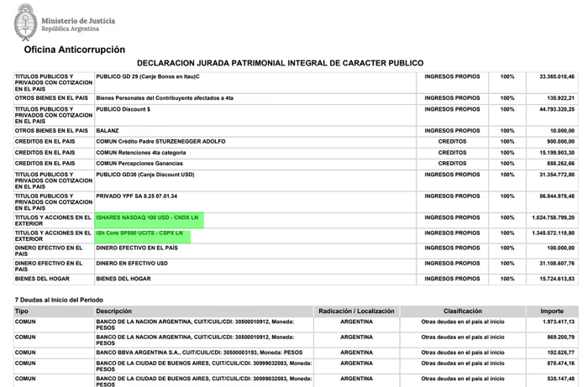This screenshot has height=387, width=588.
Task: Select 'PUBLICO GD 29 (Canje Bonos en Itau)C' cell
Action: tap(148, 76)
